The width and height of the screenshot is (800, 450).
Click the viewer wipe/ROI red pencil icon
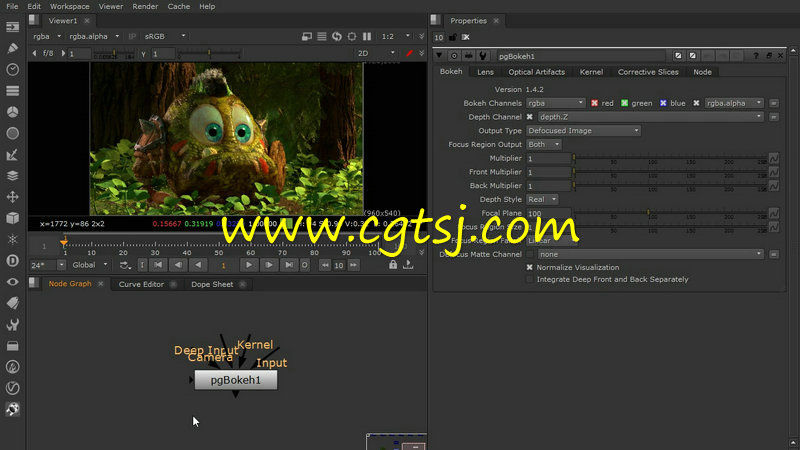pos(409,53)
